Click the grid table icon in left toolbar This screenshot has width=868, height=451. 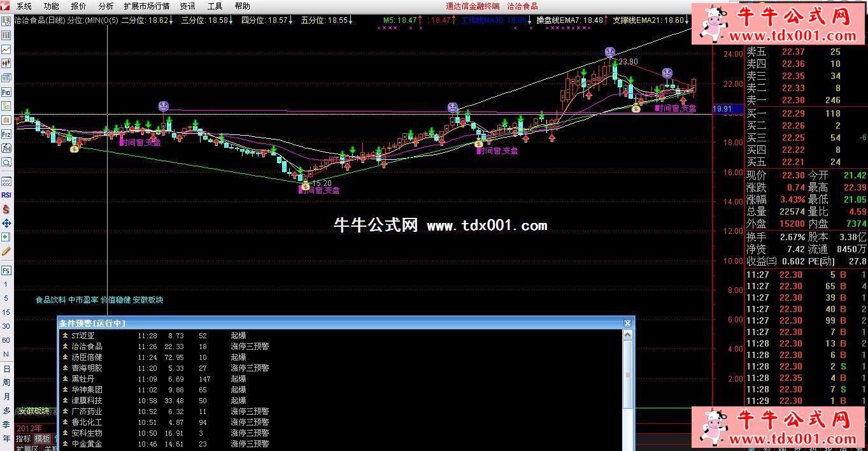[6, 35]
